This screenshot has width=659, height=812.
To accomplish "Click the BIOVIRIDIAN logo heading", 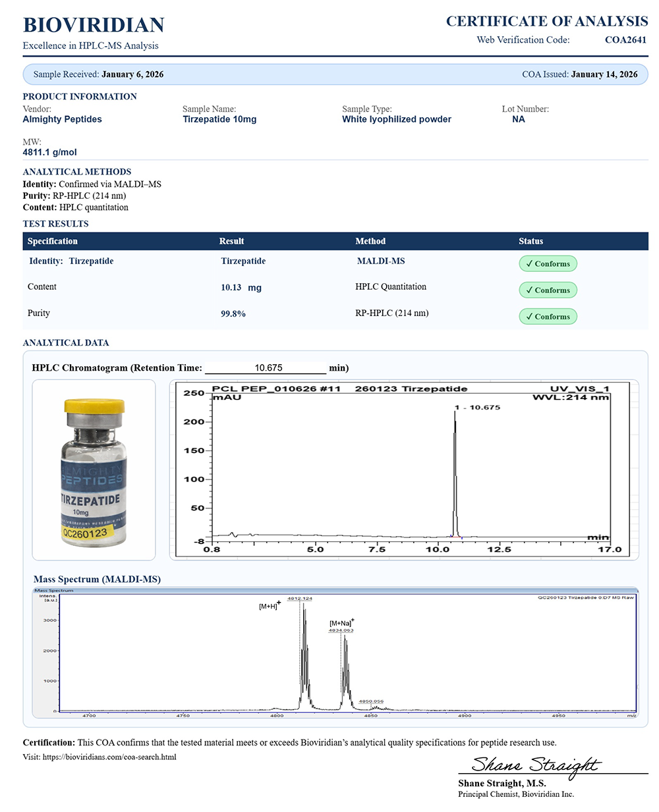I will [x=94, y=25].
